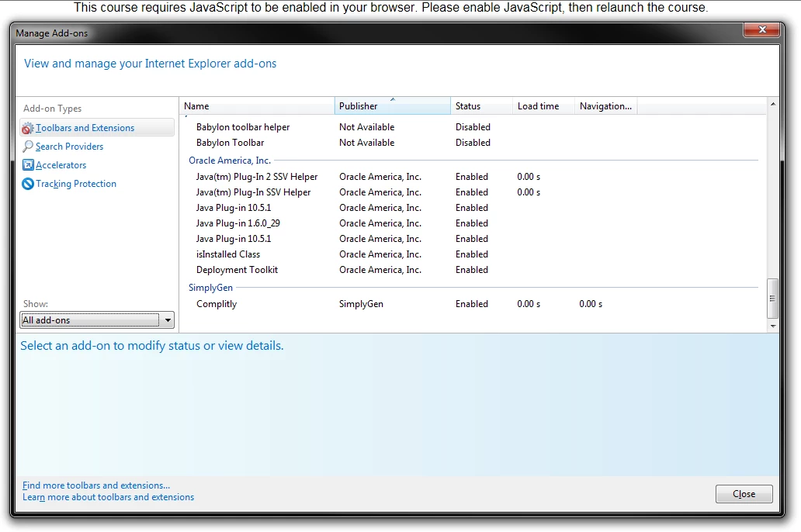Close the Manage Add-ons window with X
The width and height of the screenshot is (801, 532).
click(x=761, y=29)
